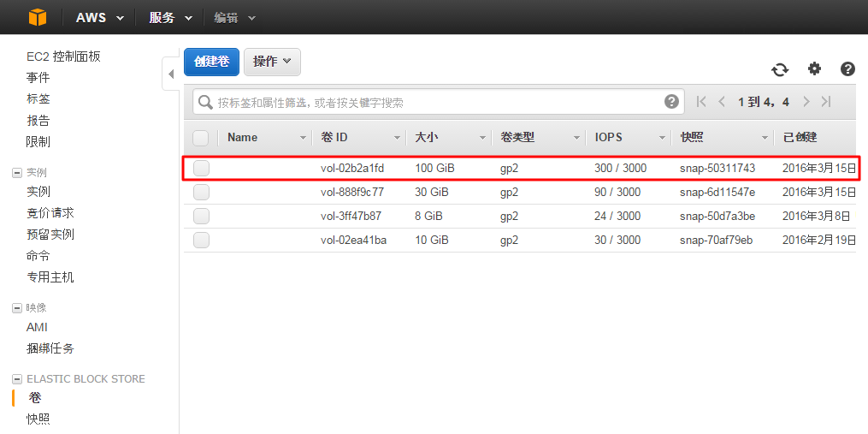This screenshot has height=434, width=868.
Task: Click the volume filter search field
Action: 439,102
